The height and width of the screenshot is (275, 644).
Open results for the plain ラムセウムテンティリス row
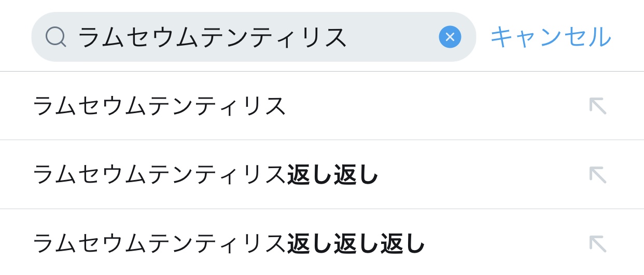pos(160,106)
